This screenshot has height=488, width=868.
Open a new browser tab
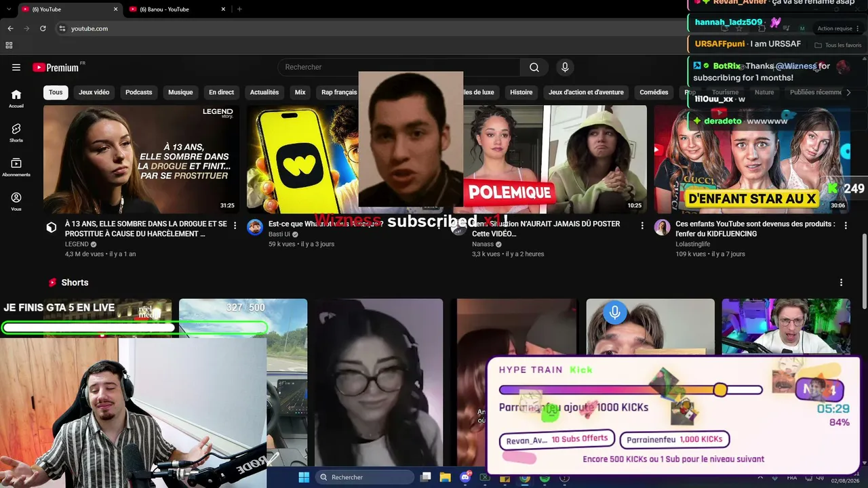[x=239, y=9]
